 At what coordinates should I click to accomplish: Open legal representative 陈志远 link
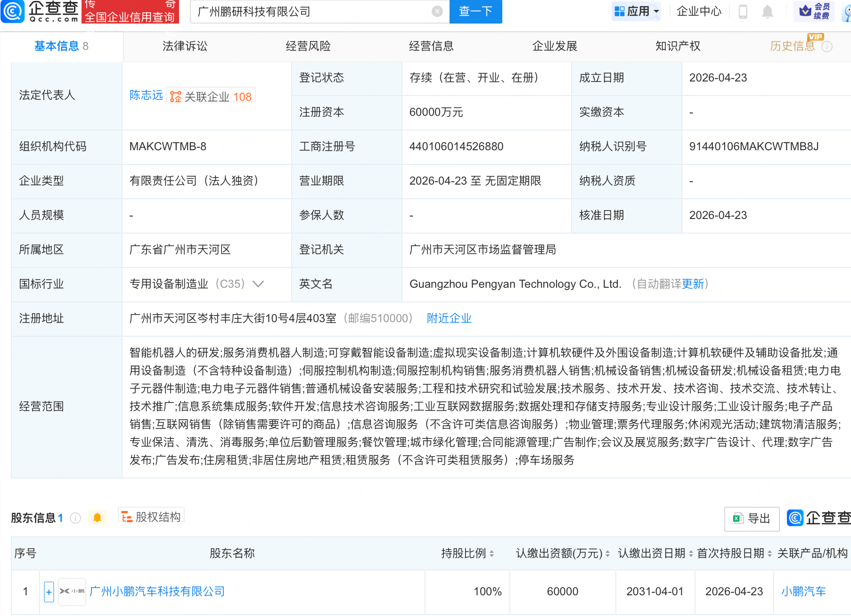click(x=146, y=95)
